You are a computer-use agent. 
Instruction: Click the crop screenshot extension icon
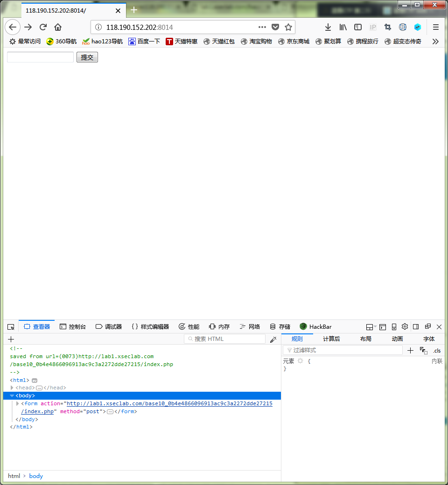pyautogui.click(x=387, y=27)
